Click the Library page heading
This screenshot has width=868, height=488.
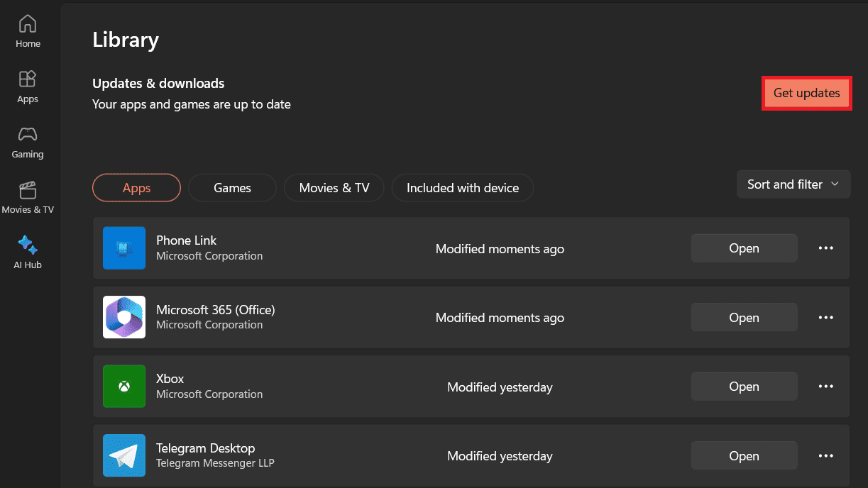point(126,40)
